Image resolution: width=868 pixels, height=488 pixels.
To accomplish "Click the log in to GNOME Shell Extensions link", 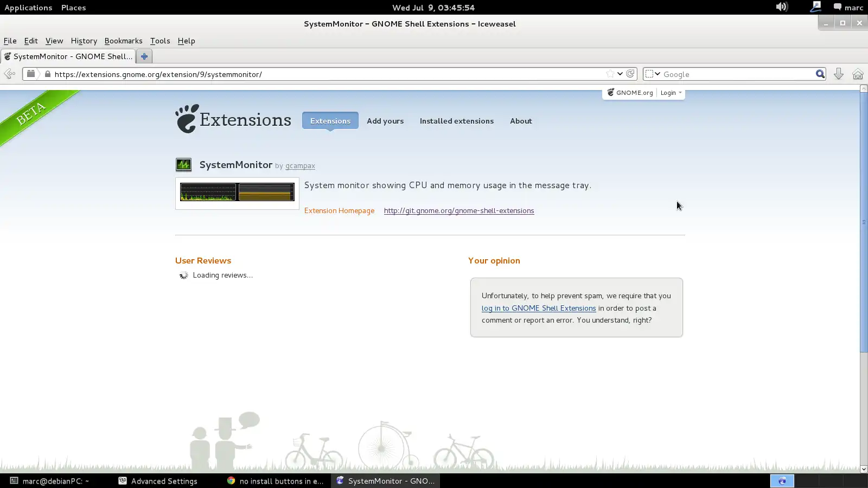I will [x=539, y=308].
